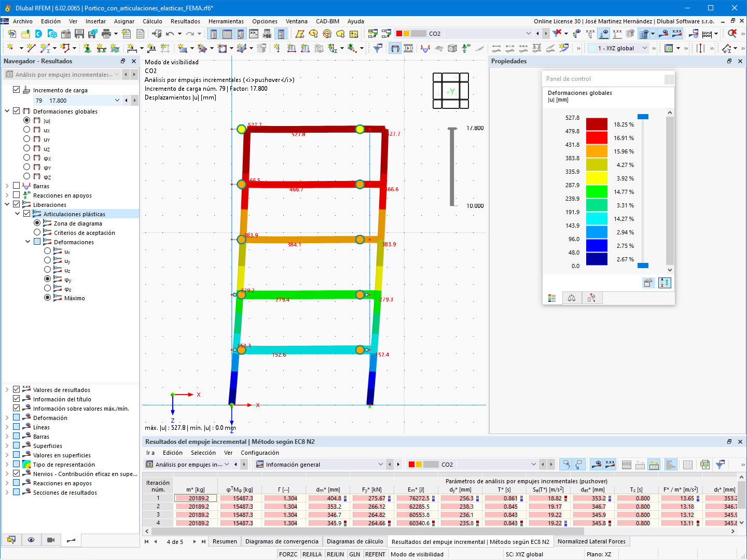Open the 1 - XYZ global coordinate system dropdown

(645, 48)
